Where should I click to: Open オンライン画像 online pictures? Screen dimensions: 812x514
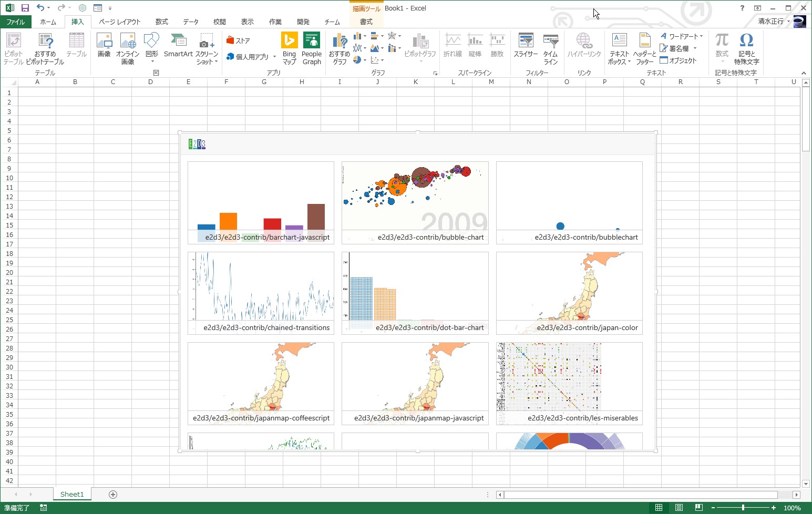128,48
